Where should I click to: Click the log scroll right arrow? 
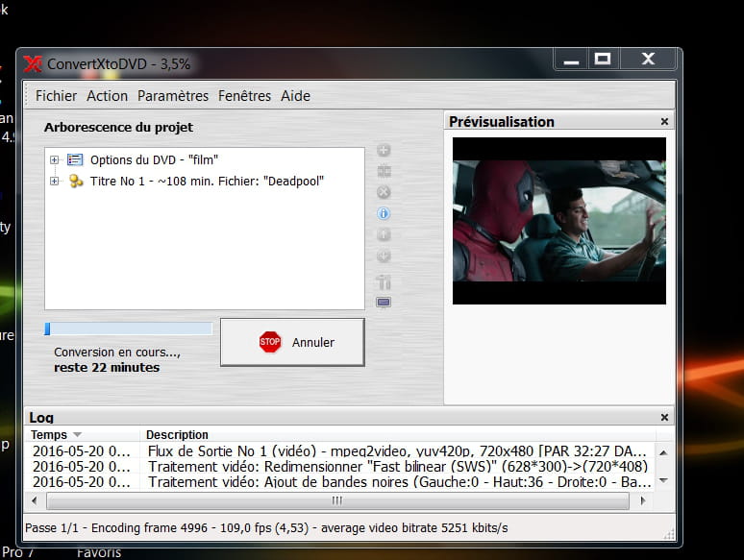[643, 500]
